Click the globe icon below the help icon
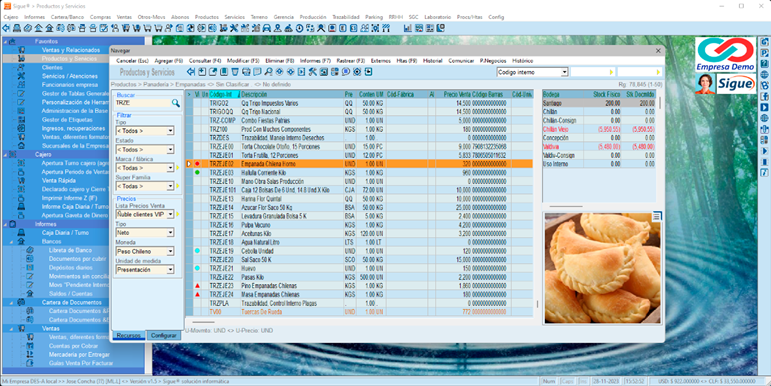Screen dimensions: 771x386 tap(765, 74)
